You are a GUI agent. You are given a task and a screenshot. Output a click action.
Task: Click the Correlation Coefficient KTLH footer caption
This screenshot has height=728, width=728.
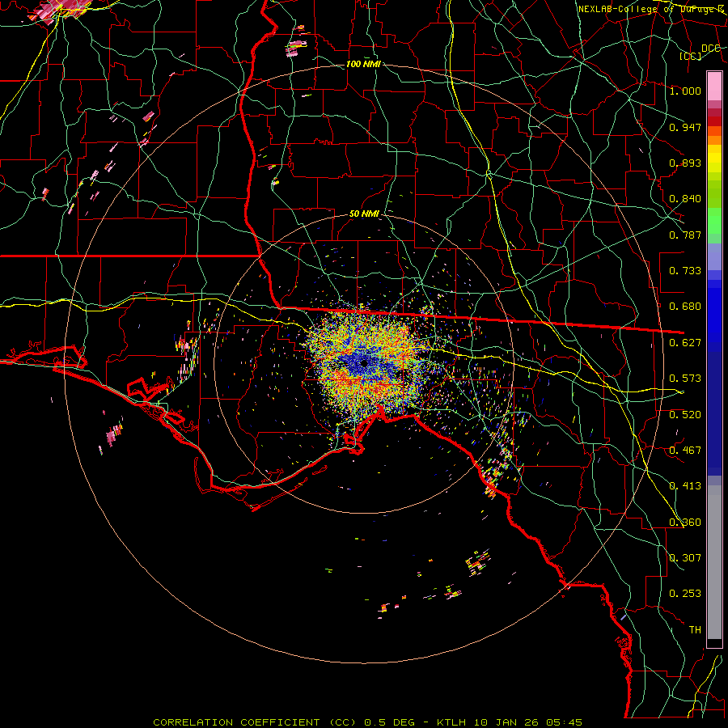tap(367, 722)
